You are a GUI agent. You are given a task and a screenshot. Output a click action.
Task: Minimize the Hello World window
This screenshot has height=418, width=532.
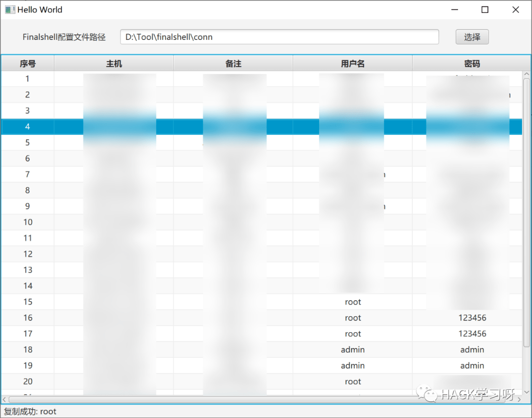(x=454, y=9)
